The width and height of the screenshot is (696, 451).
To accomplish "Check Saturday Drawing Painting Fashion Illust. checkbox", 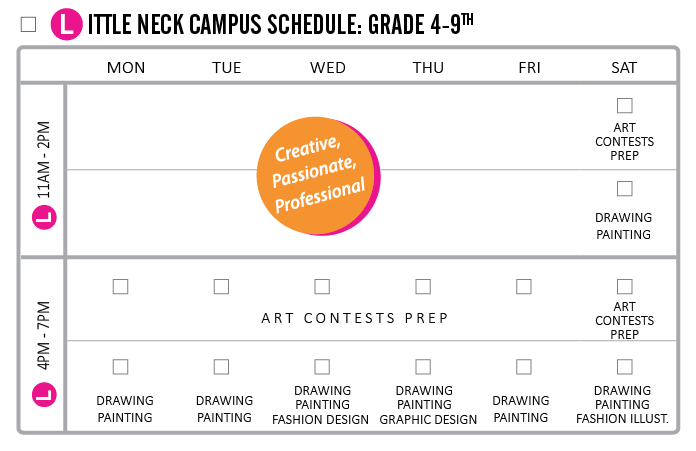I will (x=625, y=367).
